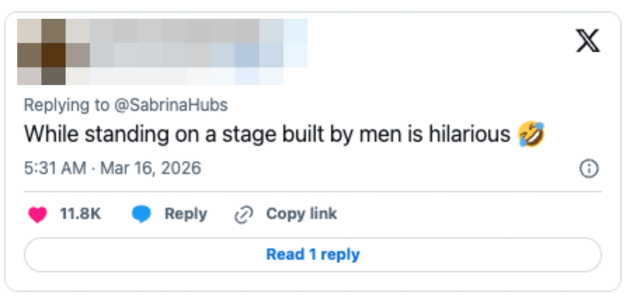The width and height of the screenshot is (644, 306).
Task: Open the @SabrinaHubs mention link
Action: click(x=171, y=105)
